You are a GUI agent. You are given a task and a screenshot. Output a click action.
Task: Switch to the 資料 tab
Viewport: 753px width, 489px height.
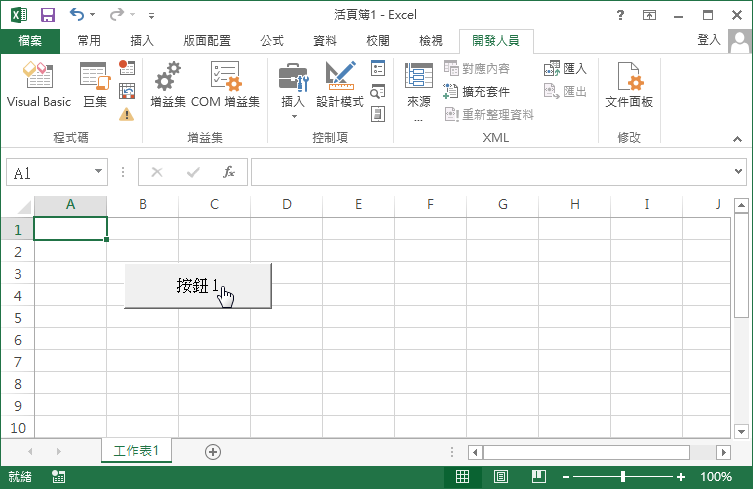(325, 41)
